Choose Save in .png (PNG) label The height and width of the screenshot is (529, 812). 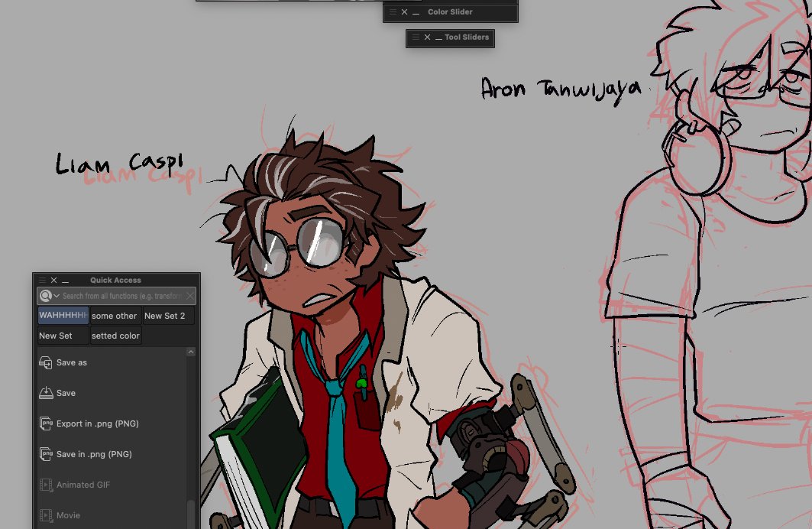coord(94,454)
